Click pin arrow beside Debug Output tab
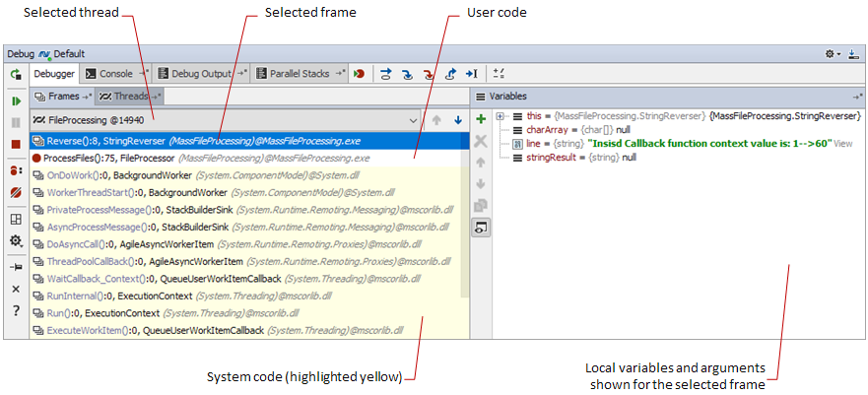868x395 pixels. [x=242, y=73]
